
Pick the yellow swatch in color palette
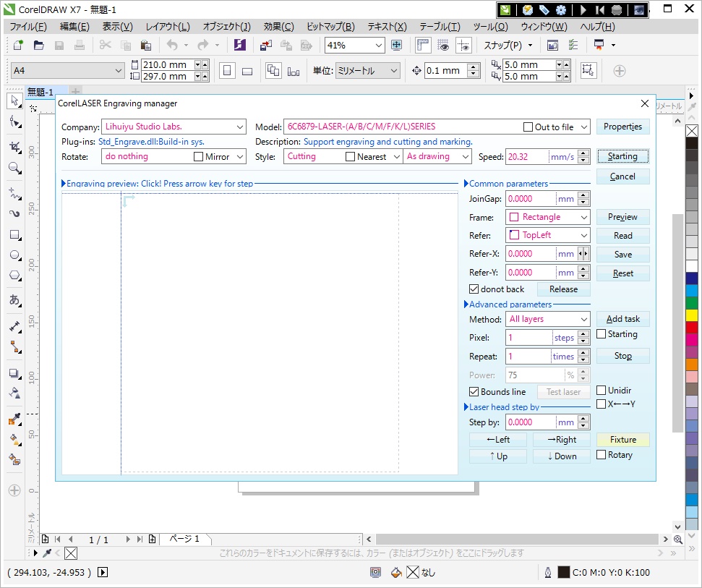pyautogui.click(x=692, y=315)
